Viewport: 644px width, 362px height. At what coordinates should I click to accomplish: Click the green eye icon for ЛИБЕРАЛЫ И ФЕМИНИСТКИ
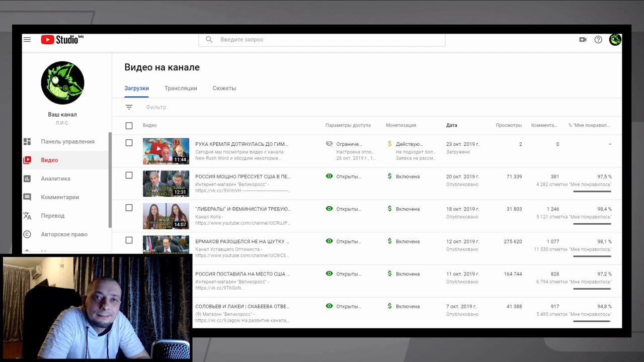pyautogui.click(x=329, y=209)
